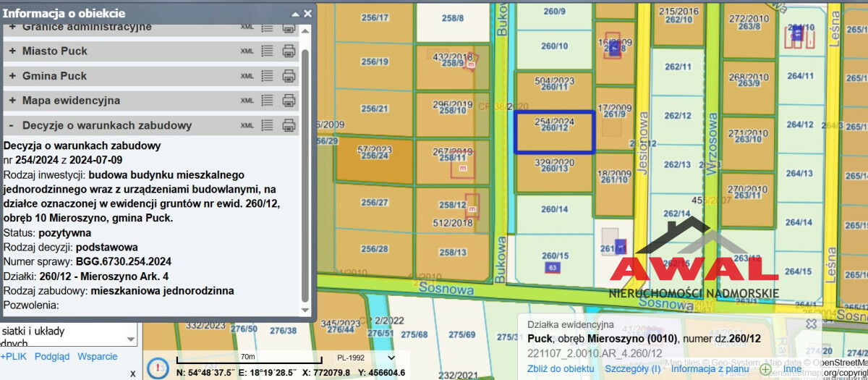Open the Podgląd link
868x380 pixels.
52,357
